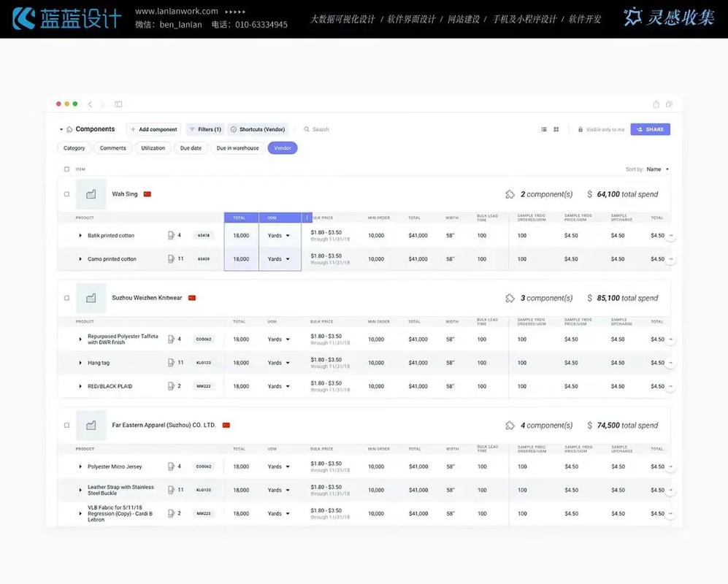The image size is (728, 584).
Task: Click the 18,000 total for Camo printed cotton
Action: point(241,259)
